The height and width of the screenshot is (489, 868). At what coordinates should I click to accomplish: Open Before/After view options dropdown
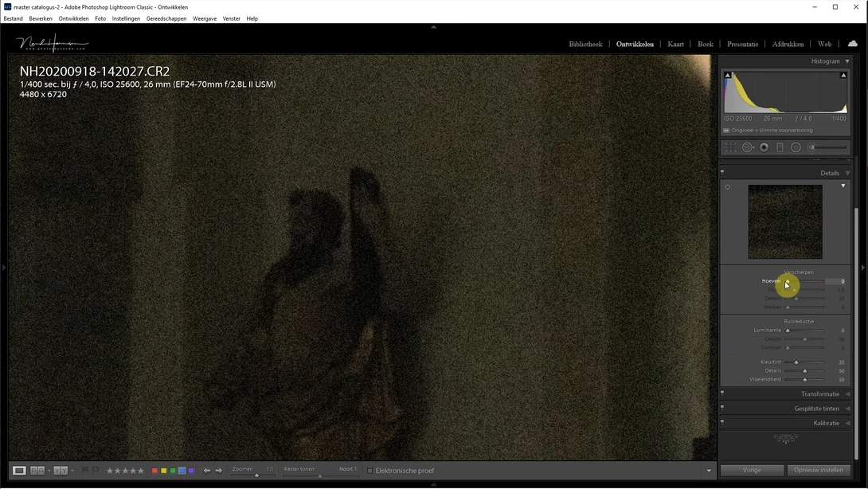(49, 470)
